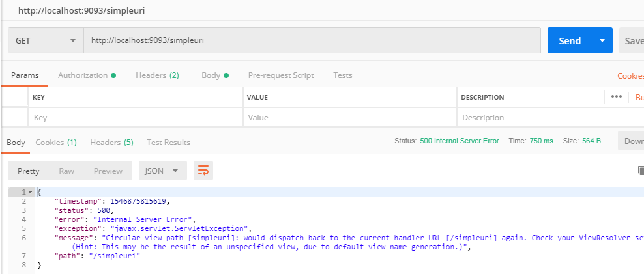Select the request Body tab
644x274 pixels.
point(214,75)
